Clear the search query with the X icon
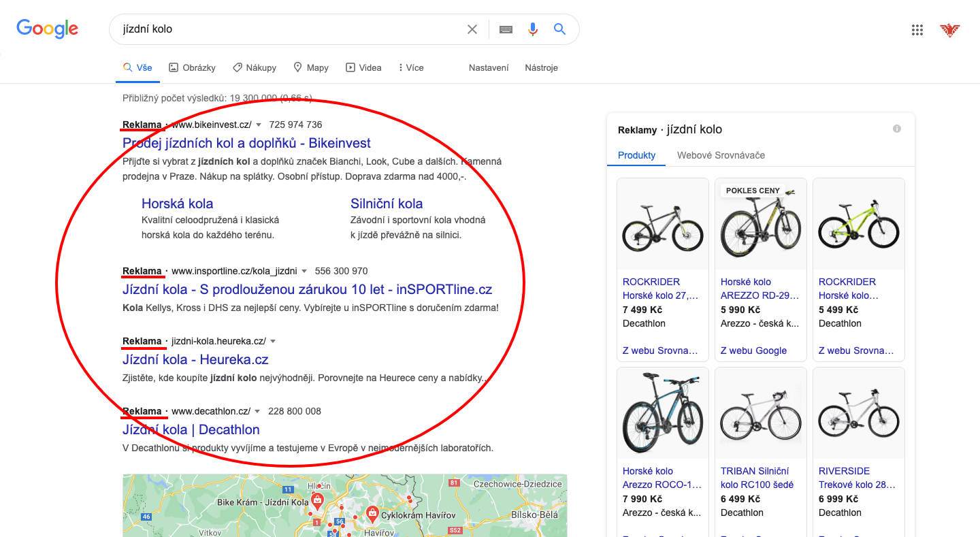 tap(472, 29)
